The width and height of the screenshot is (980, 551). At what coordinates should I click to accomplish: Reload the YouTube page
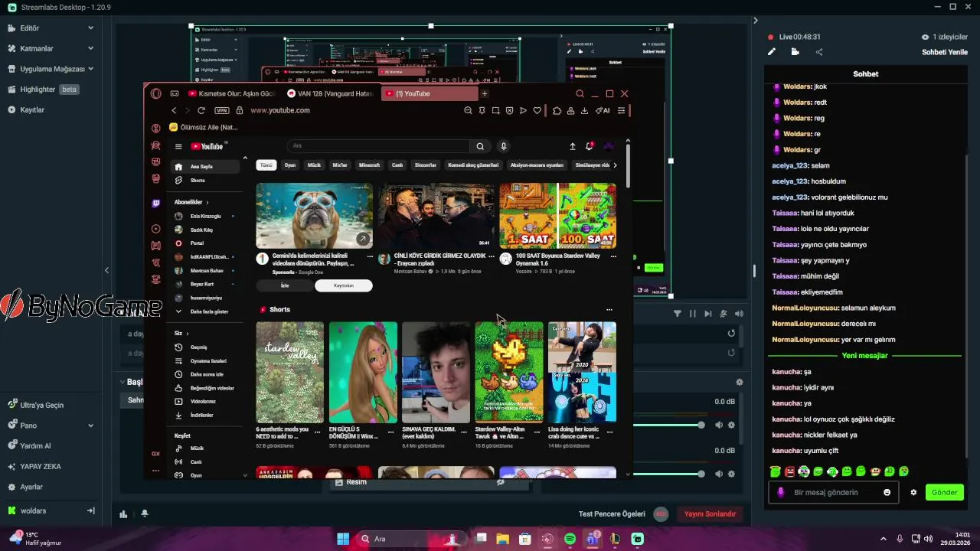(x=201, y=110)
